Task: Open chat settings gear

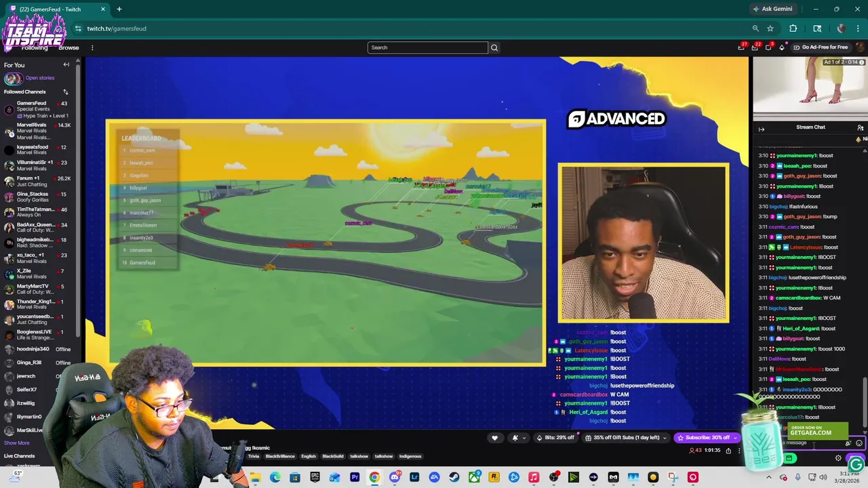Action: pos(838,458)
